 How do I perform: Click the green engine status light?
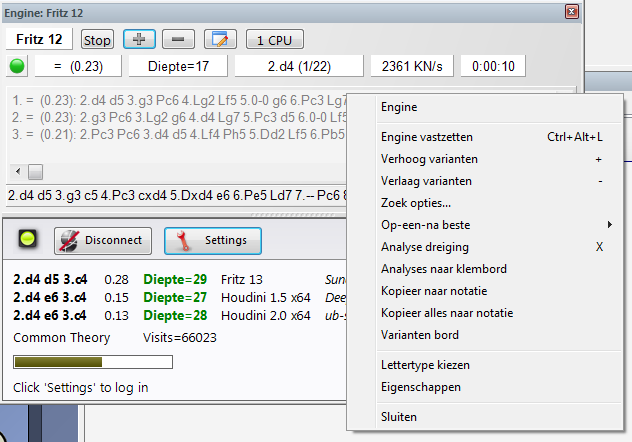[17, 67]
